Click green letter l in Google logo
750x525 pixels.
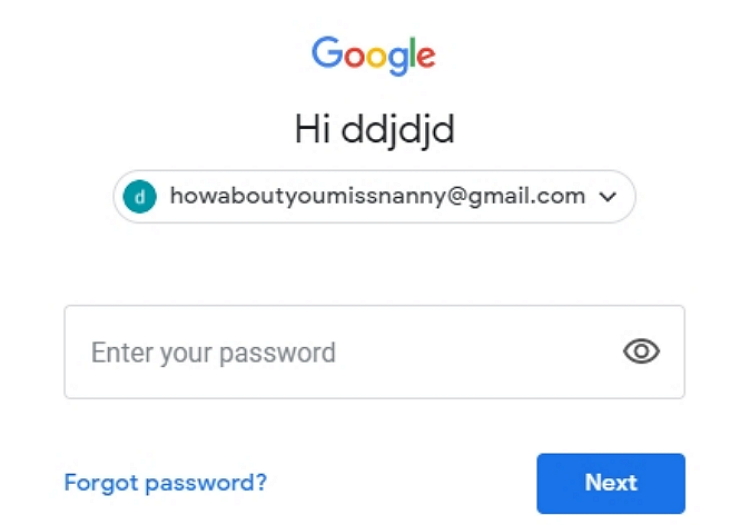[412, 53]
